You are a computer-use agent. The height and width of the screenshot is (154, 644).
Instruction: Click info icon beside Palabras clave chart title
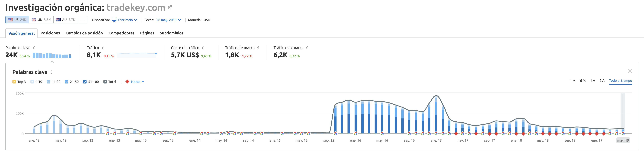51,72
